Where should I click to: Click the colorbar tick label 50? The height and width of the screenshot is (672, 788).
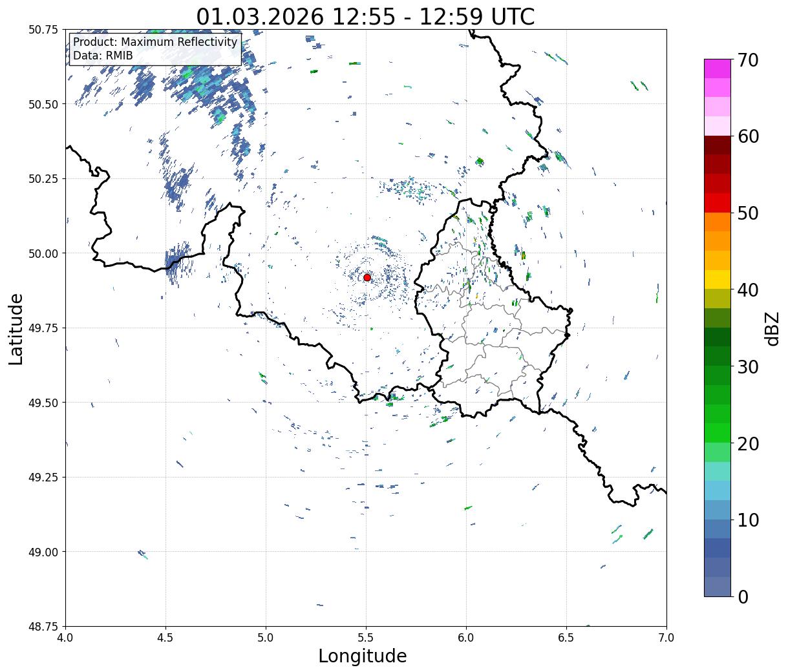tap(747, 213)
